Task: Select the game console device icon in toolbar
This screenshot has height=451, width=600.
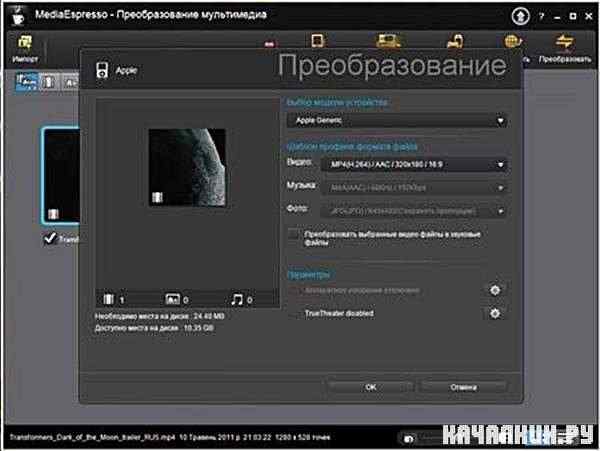Action: (455, 41)
